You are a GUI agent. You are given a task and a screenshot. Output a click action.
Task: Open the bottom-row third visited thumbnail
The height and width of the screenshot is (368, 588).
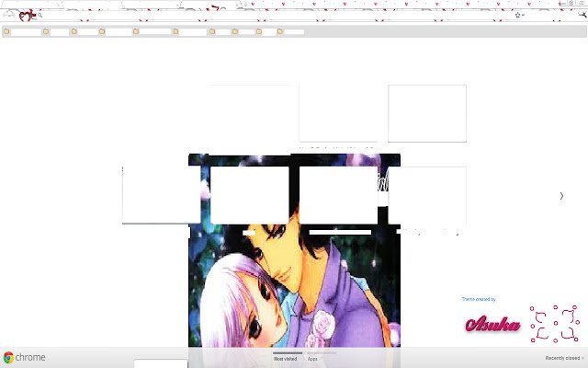[x=338, y=195]
